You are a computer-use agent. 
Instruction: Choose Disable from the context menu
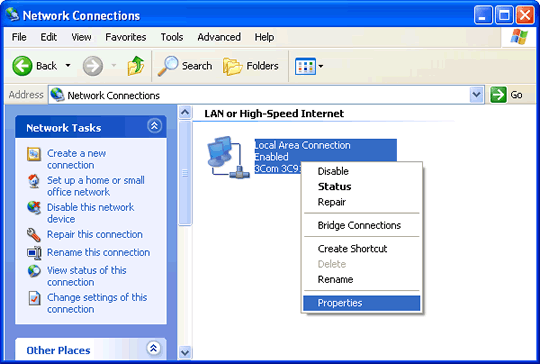pos(361,171)
